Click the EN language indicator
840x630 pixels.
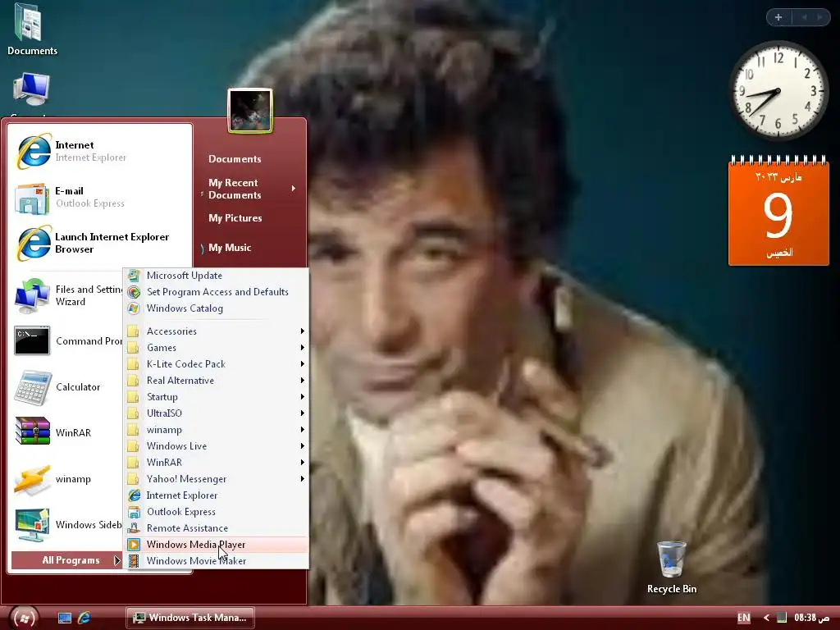click(x=743, y=618)
